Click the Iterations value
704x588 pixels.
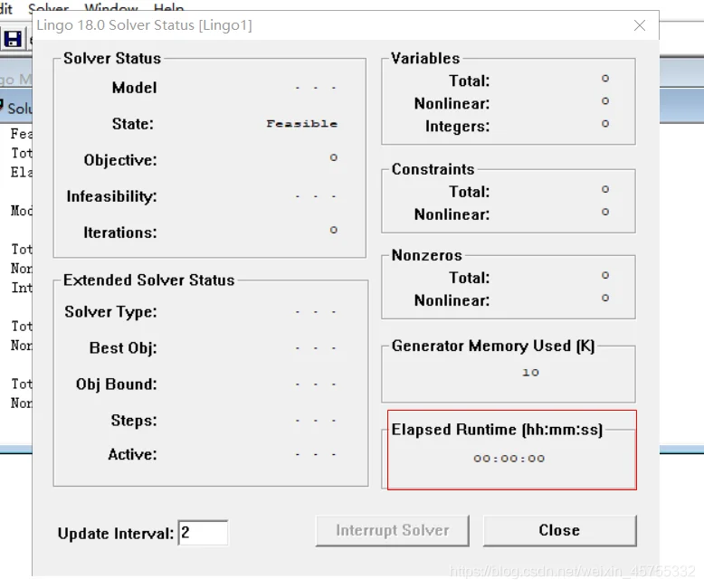pyautogui.click(x=333, y=230)
